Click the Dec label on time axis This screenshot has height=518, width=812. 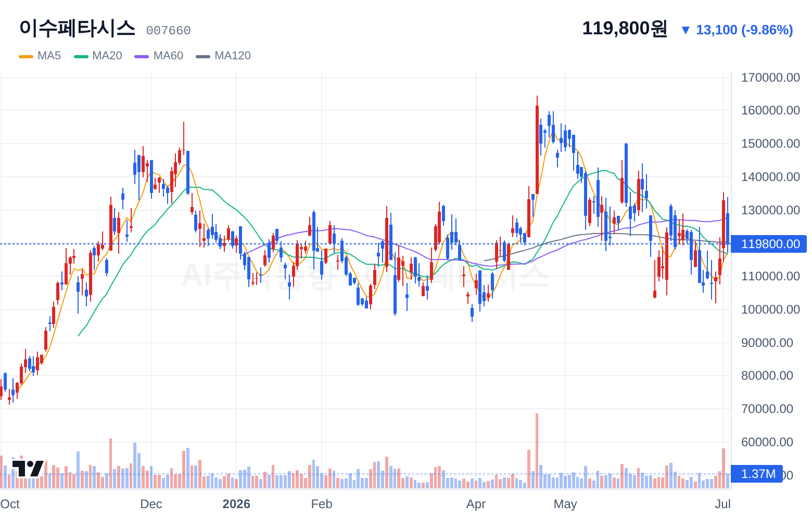coord(151,504)
